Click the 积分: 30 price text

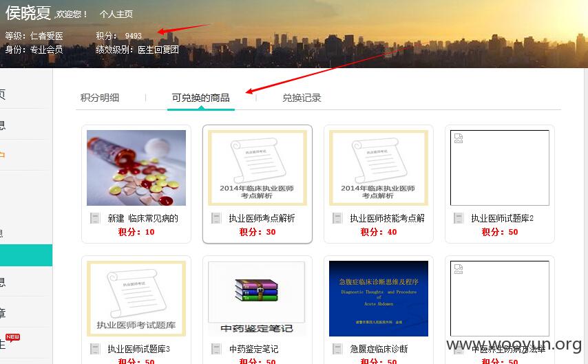click(x=258, y=232)
